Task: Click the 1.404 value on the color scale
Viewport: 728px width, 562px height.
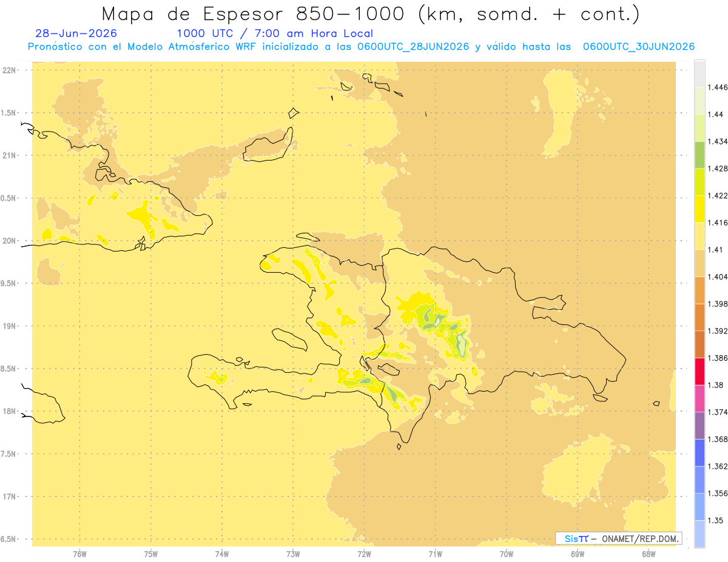Action: 716,276
